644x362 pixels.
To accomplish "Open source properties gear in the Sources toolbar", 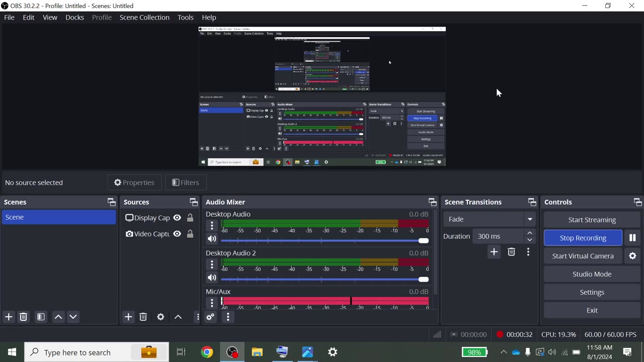I will 160,317.
